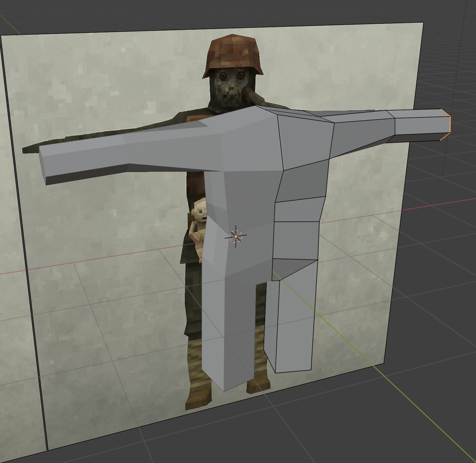Select the orange highlighted edge at the hand tip
The width and height of the screenshot is (476, 463).
click(x=450, y=124)
